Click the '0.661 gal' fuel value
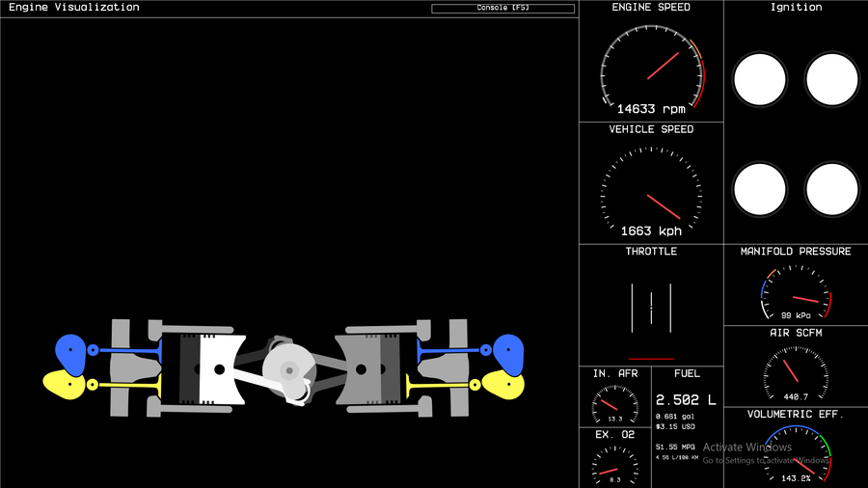 [675, 416]
